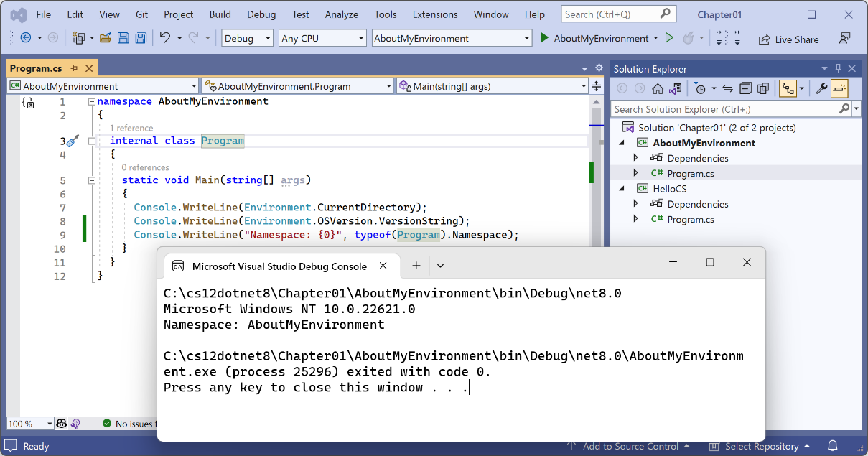
Task: Collapse the Main method on line 5
Action: 91,180
